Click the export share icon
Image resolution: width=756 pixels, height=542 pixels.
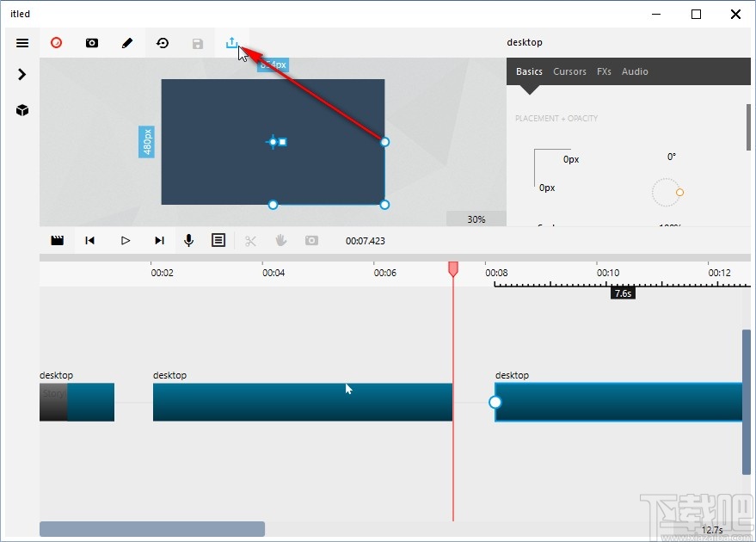pyautogui.click(x=232, y=42)
